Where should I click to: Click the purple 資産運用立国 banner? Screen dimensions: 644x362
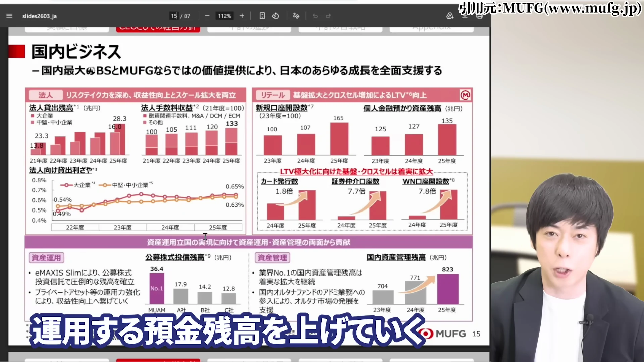pos(249,242)
